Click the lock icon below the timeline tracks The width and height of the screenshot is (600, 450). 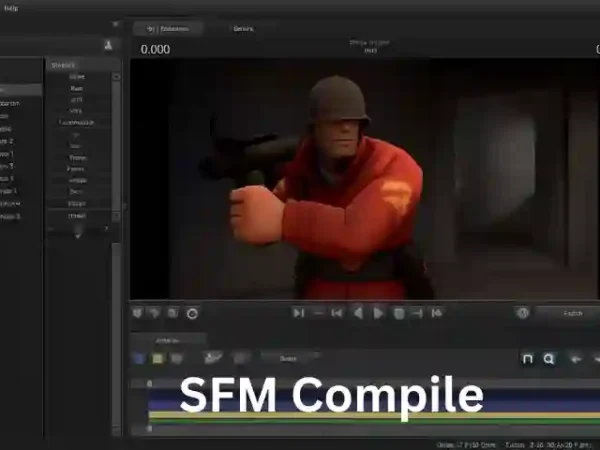(150, 429)
